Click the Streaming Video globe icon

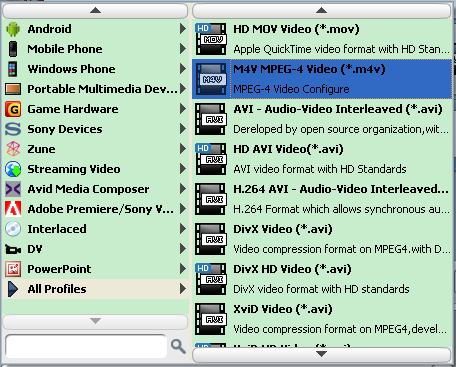pos(13,169)
